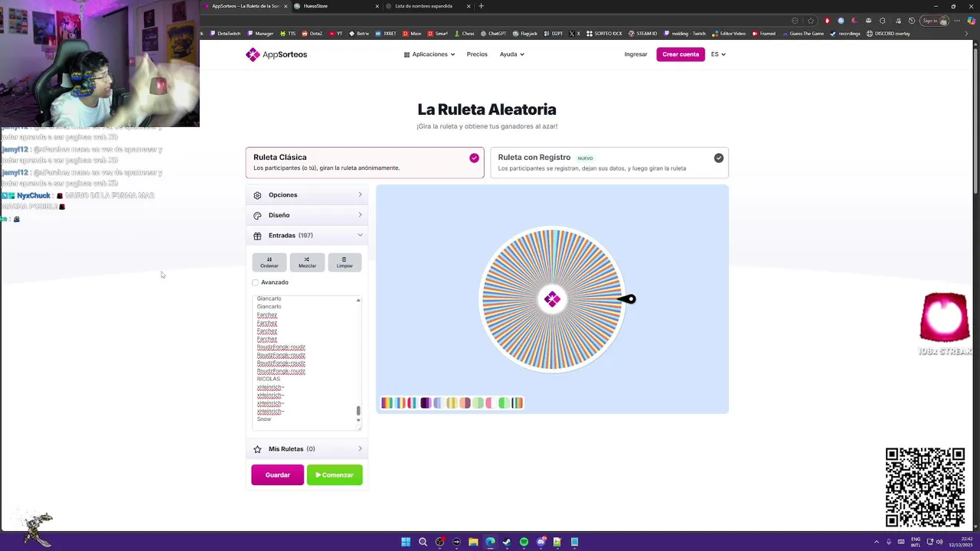Switch to the HuesoStore browser tab
This screenshot has width=980, height=551.
337,6
